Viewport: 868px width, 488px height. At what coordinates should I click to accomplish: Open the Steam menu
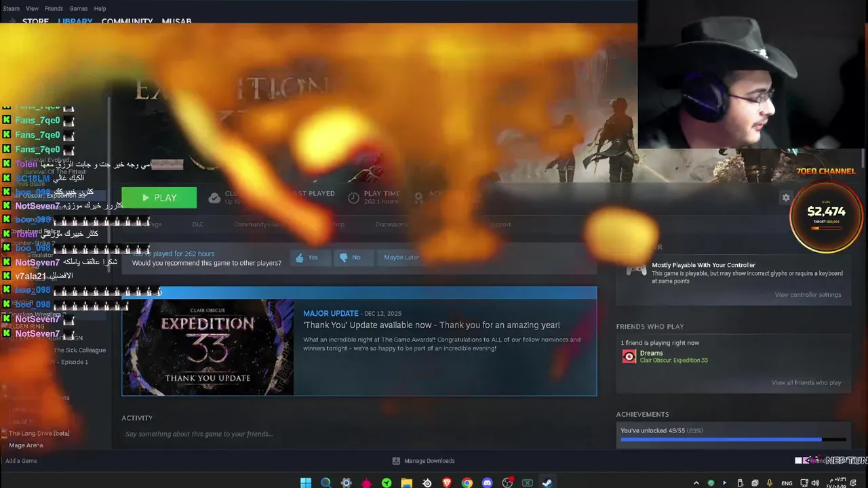(11, 8)
